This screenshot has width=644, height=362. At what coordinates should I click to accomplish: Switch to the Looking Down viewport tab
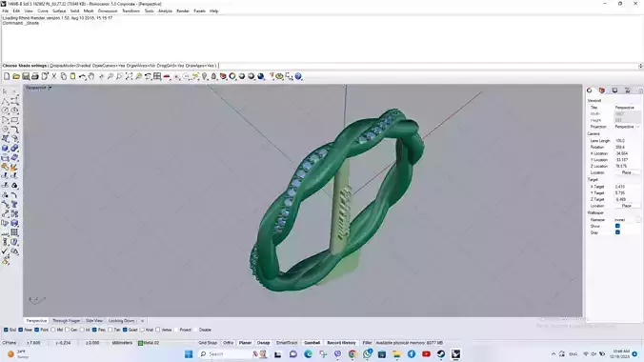(121, 321)
